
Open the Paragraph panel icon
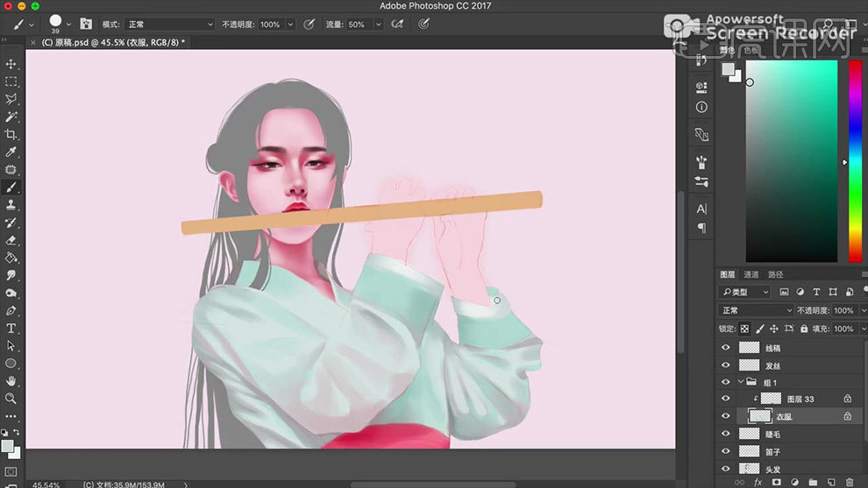coord(701,228)
